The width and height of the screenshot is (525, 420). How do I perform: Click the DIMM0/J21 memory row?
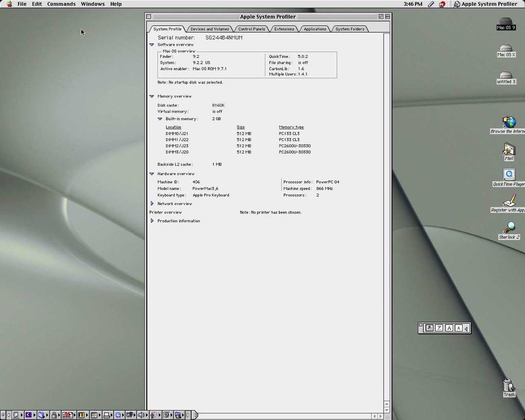point(238,133)
